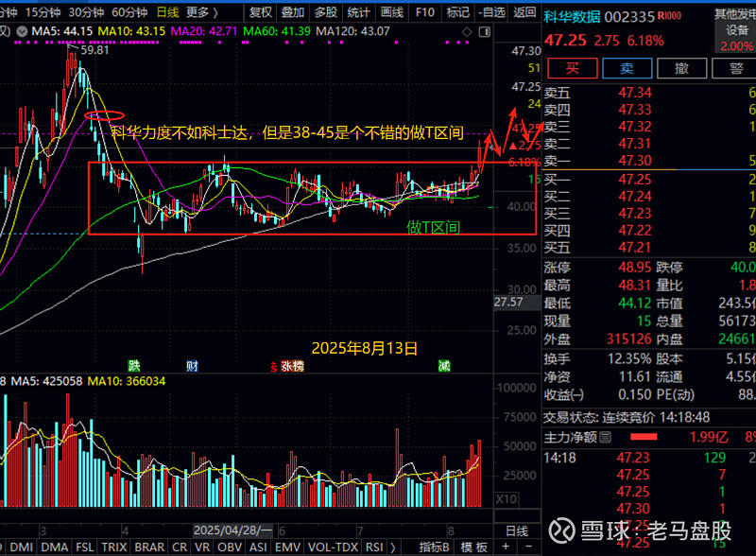Select the 日线 daily chart tab
The height and width of the screenshot is (556, 756).
pyautogui.click(x=168, y=12)
